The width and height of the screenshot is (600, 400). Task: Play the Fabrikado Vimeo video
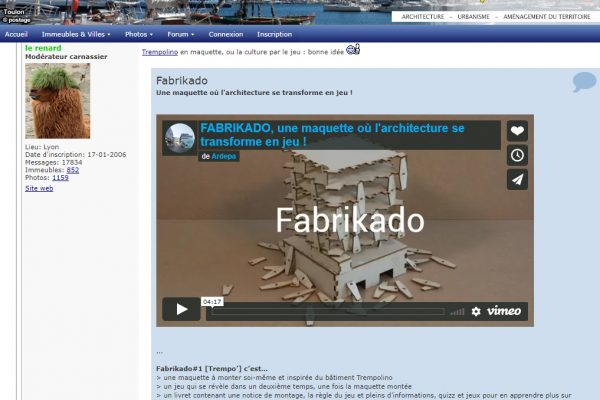click(181, 309)
